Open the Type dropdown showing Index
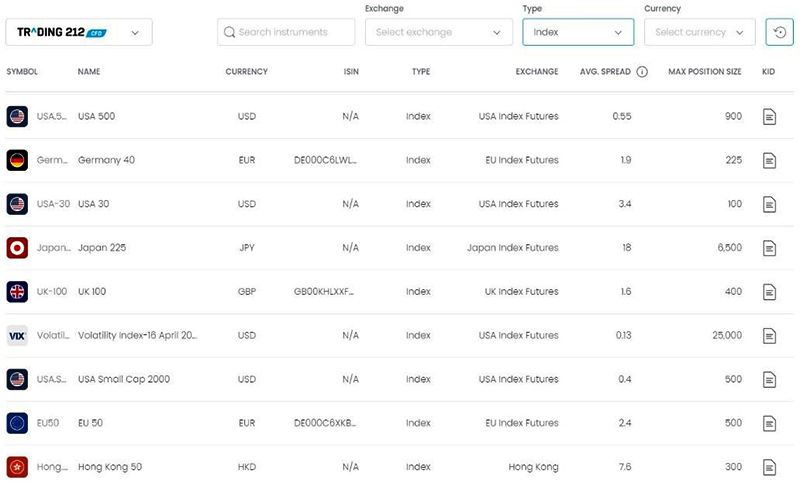 coord(578,32)
